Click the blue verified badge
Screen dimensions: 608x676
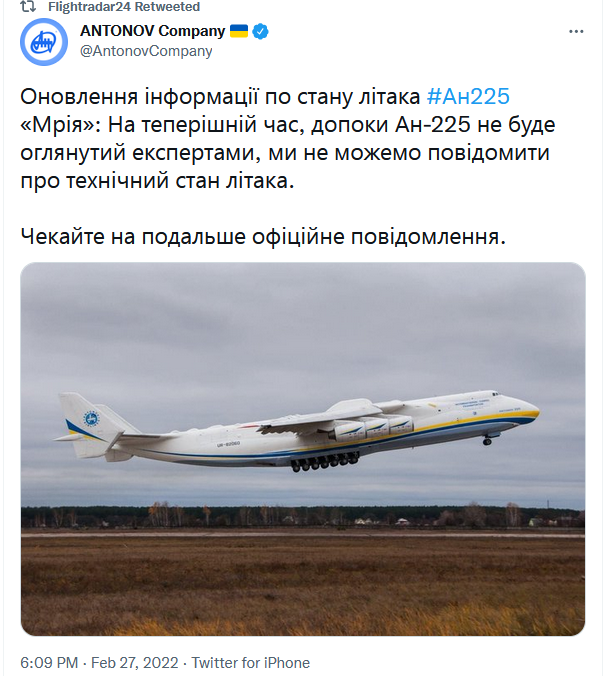tap(260, 31)
